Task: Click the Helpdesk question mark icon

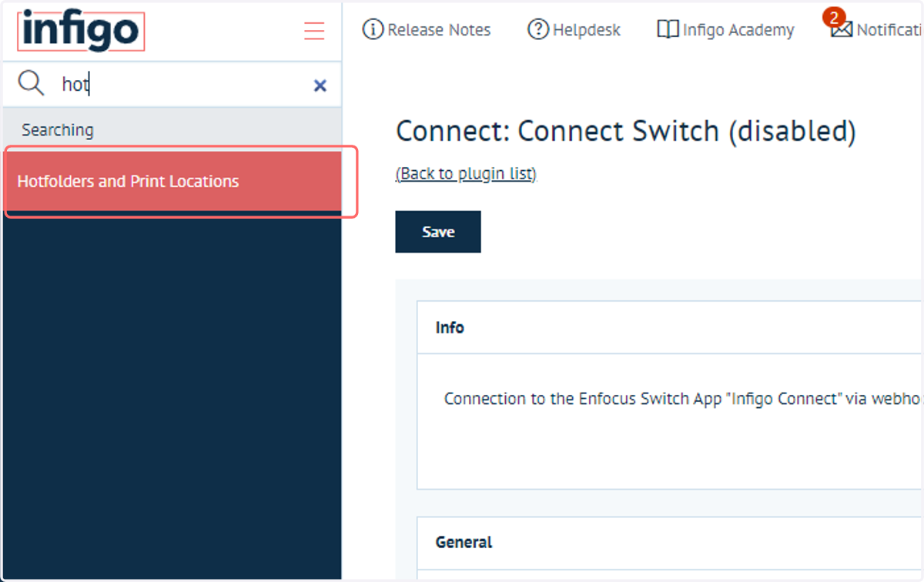Action: (x=537, y=30)
